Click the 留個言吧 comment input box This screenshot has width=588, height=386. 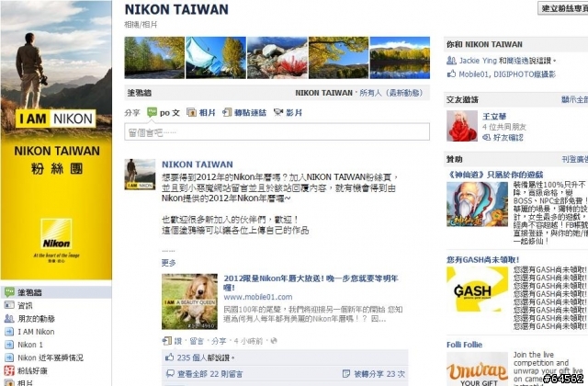[x=277, y=132]
